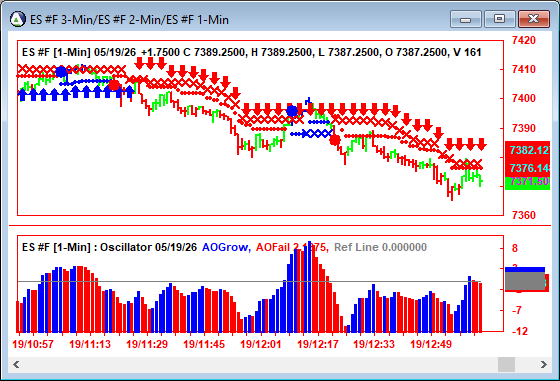This screenshot has height=381, width=560.
Task: Click the large red dot near 7404 price
Action: [x=114, y=85]
